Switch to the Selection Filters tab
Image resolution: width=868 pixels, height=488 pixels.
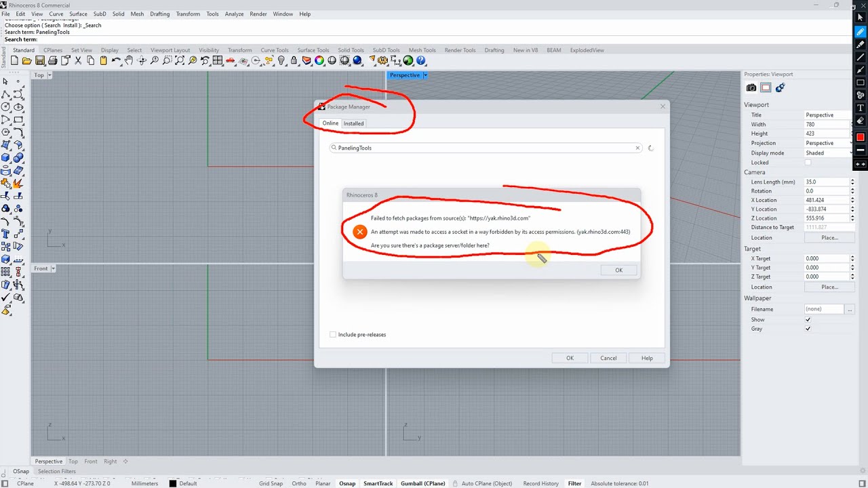(x=57, y=471)
